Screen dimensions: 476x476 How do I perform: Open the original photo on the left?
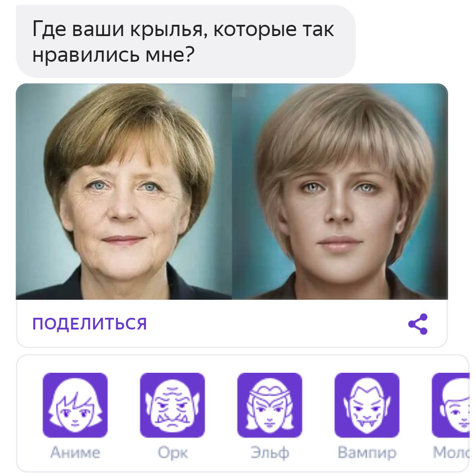pyautogui.click(x=124, y=192)
